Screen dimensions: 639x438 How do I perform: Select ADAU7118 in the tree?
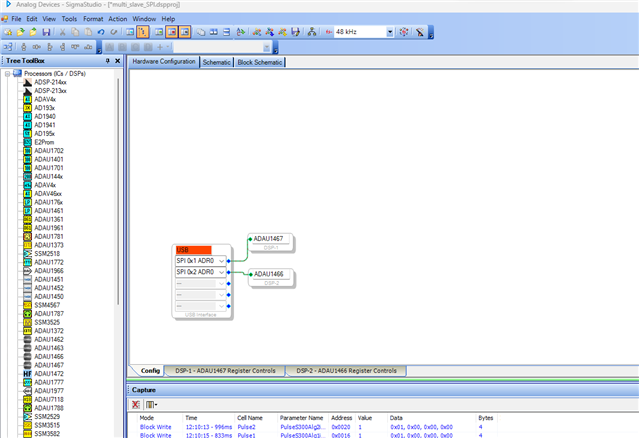point(49,399)
